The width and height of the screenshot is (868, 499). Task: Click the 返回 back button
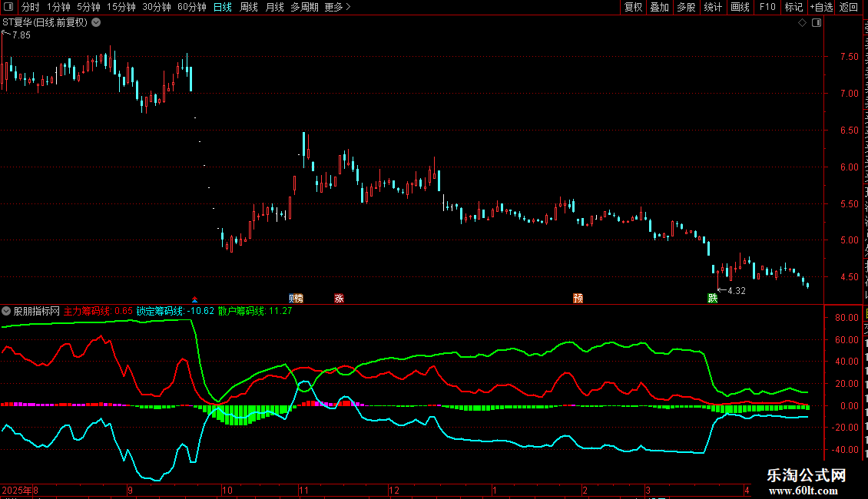pyautogui.click(x=848, y=7)
